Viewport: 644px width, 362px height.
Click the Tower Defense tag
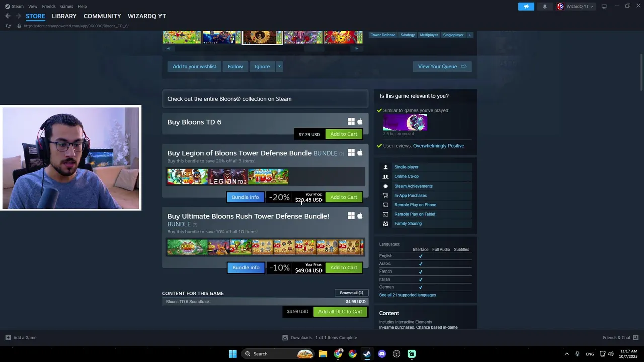(383, 35)
